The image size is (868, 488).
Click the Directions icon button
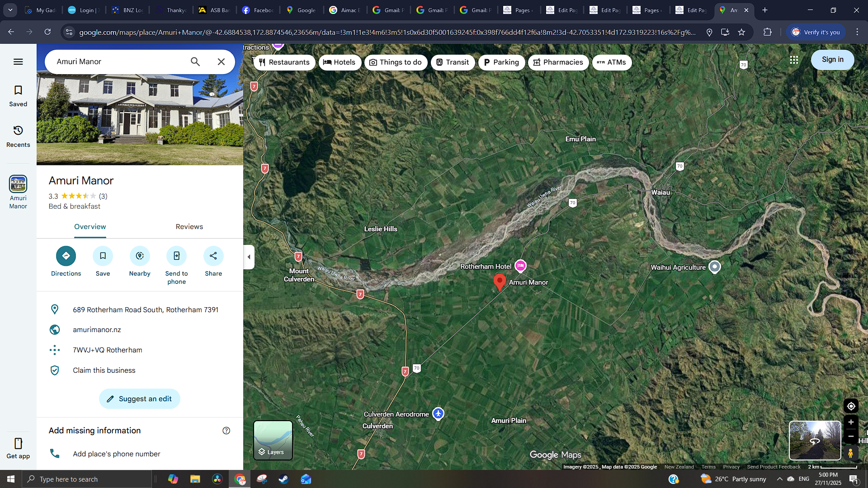point(66,256)
